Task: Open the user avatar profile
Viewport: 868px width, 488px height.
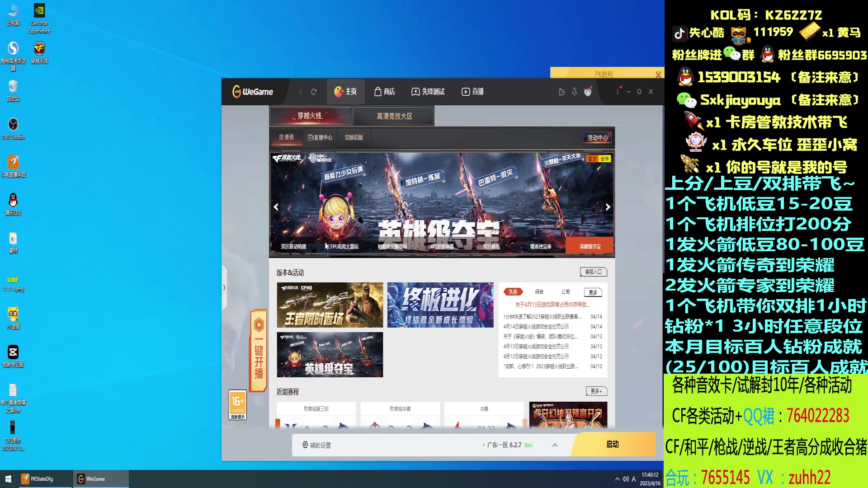Action: point(588,92)
